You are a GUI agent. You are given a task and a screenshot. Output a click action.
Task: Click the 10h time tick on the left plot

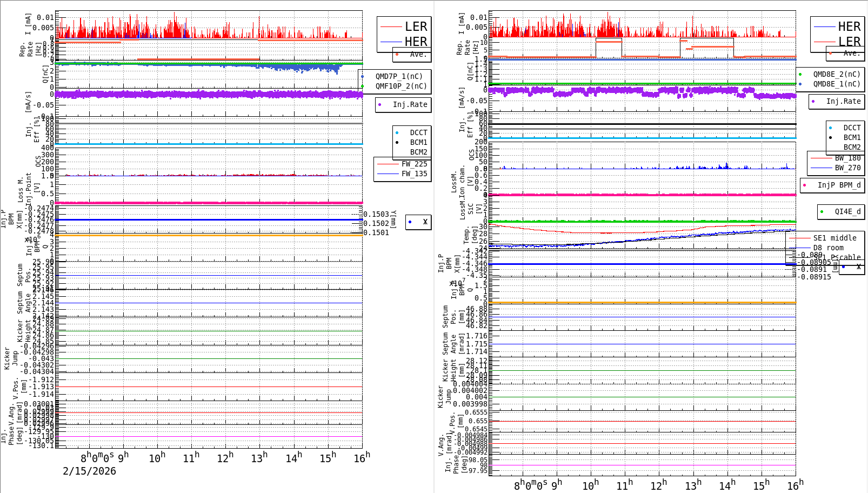157,458
